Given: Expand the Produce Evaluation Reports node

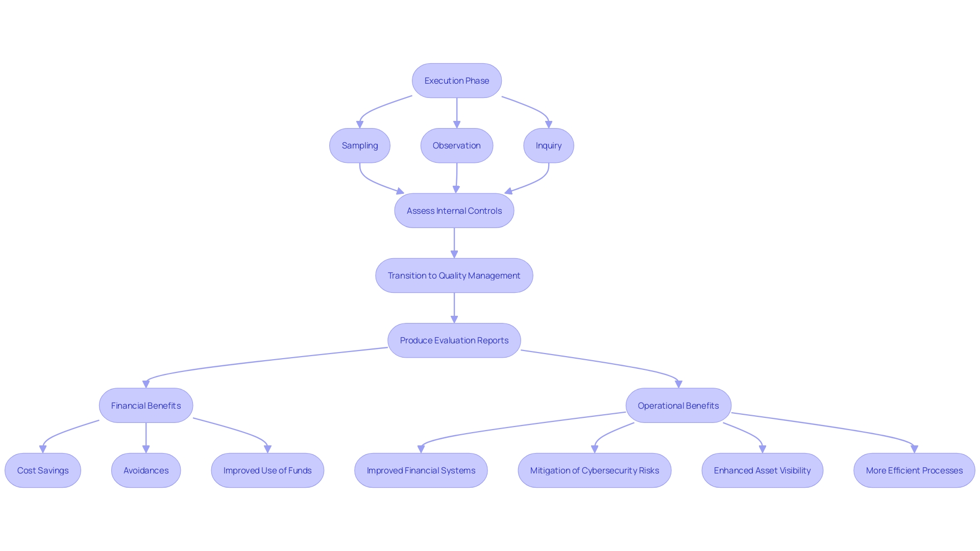Looking at the screenshot, I should (455, 340).
